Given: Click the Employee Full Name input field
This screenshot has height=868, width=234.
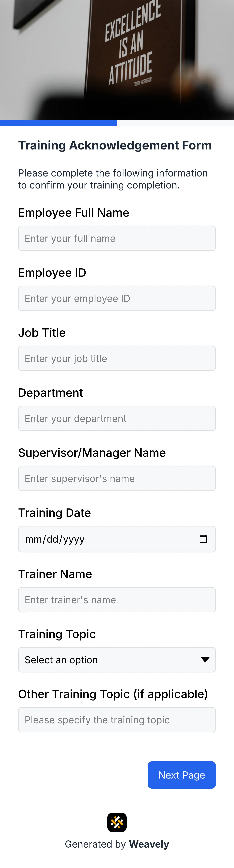Looking at the screenshot, I should click(117, 238).
